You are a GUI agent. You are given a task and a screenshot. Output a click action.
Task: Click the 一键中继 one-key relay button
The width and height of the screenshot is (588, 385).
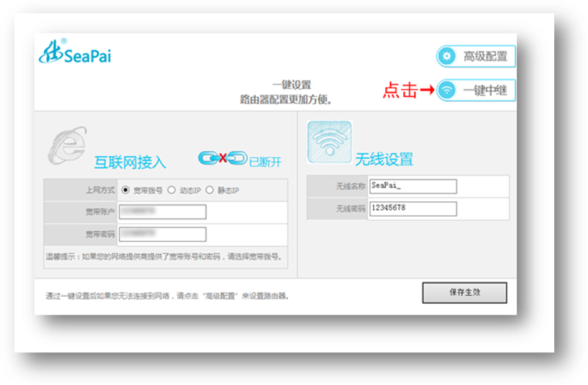476,90
